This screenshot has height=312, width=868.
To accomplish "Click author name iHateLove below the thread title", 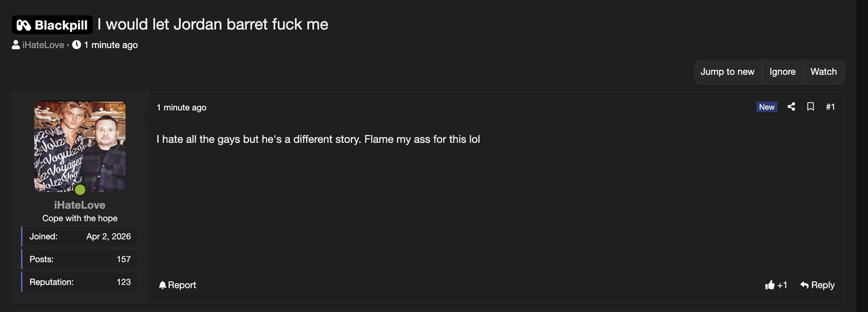I will click(43, 45).
